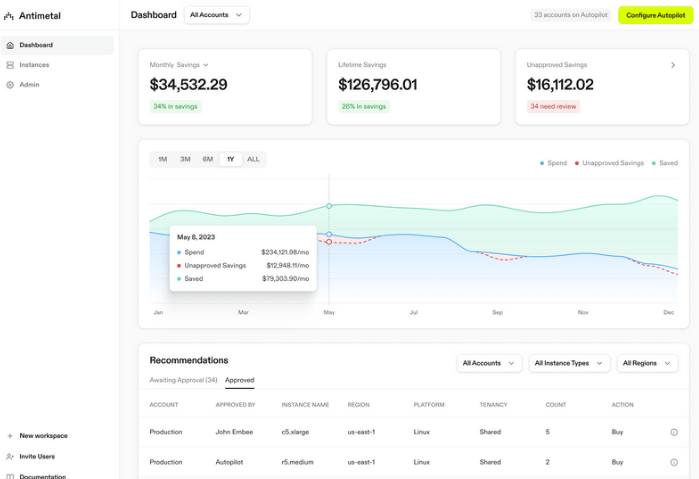Expand the All Instance Types filter

[569, 363]
